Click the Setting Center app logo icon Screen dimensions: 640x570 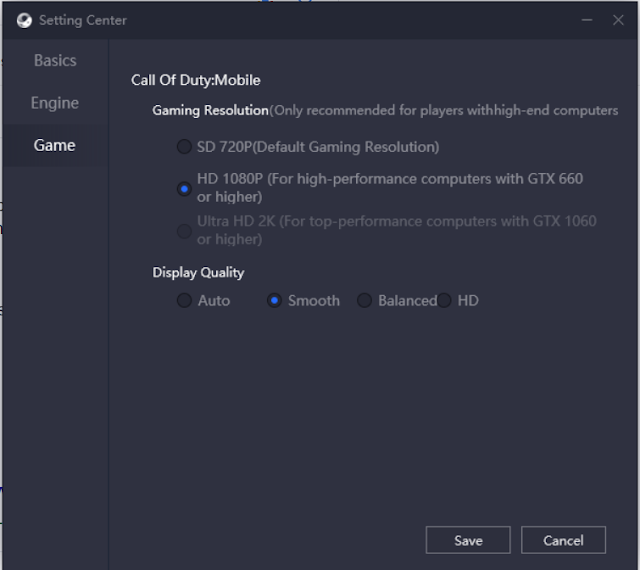tap(24, 20)
